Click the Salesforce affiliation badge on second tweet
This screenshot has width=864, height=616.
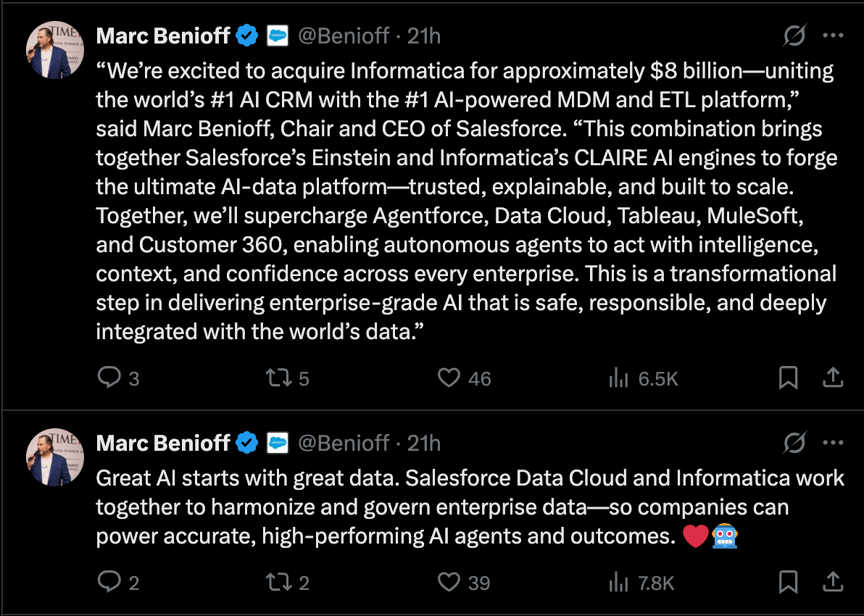[278, 442]
